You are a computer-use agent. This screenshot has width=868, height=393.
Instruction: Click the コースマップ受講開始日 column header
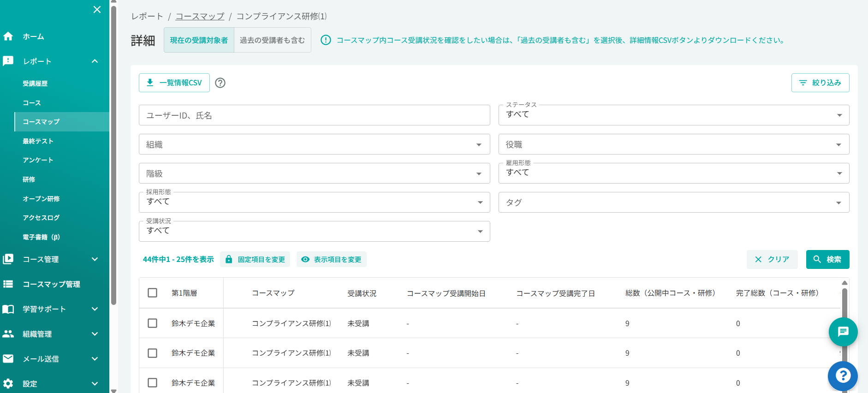(x=446, y=293)
